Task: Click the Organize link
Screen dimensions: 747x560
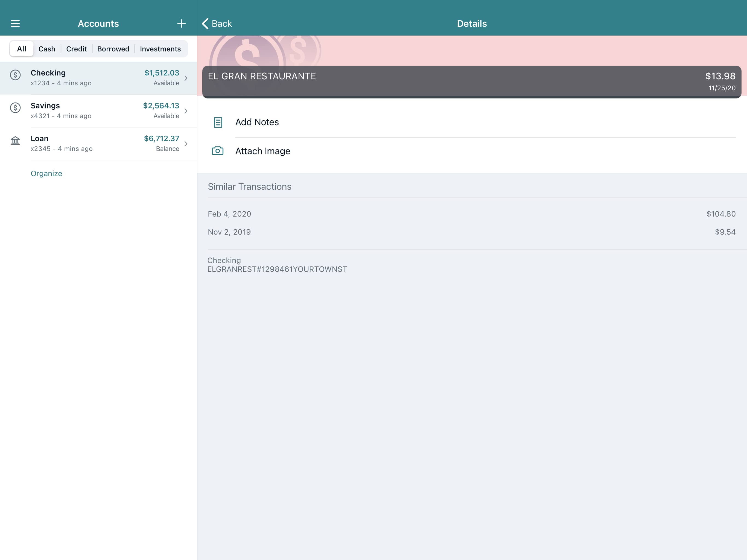Action: pos(46,174)
